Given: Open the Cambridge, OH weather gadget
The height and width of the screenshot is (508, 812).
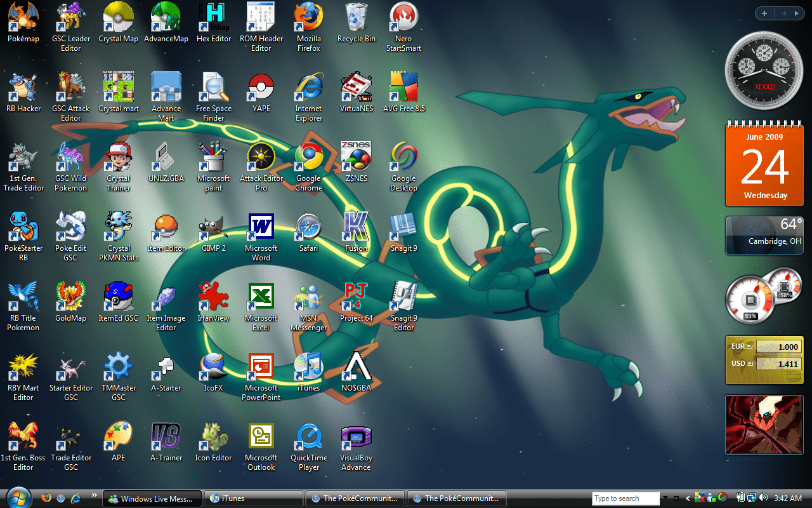Looking at the screenshot, I should (765, 236).
